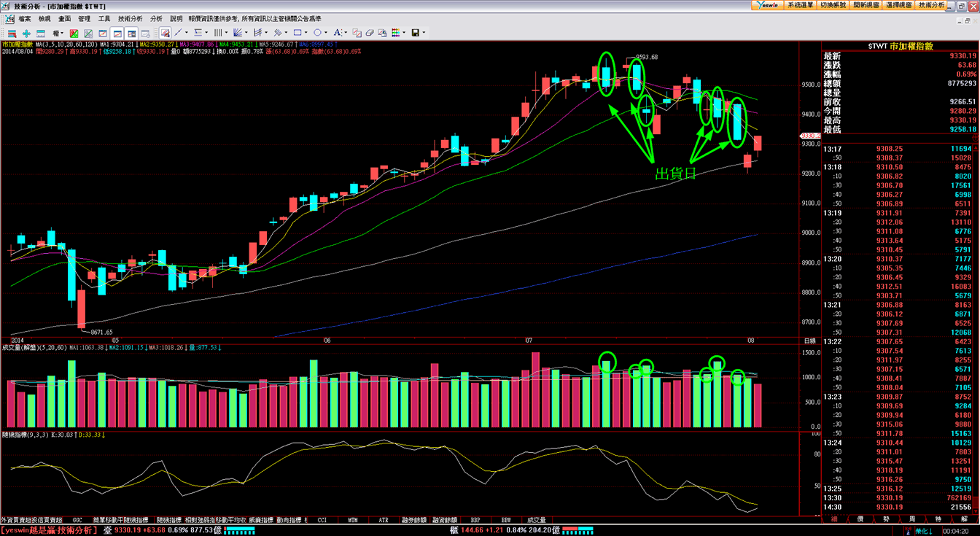Expand the save icon dropdown arrow
The width and height of the screenshot is (980, 536).
point(424,33)
